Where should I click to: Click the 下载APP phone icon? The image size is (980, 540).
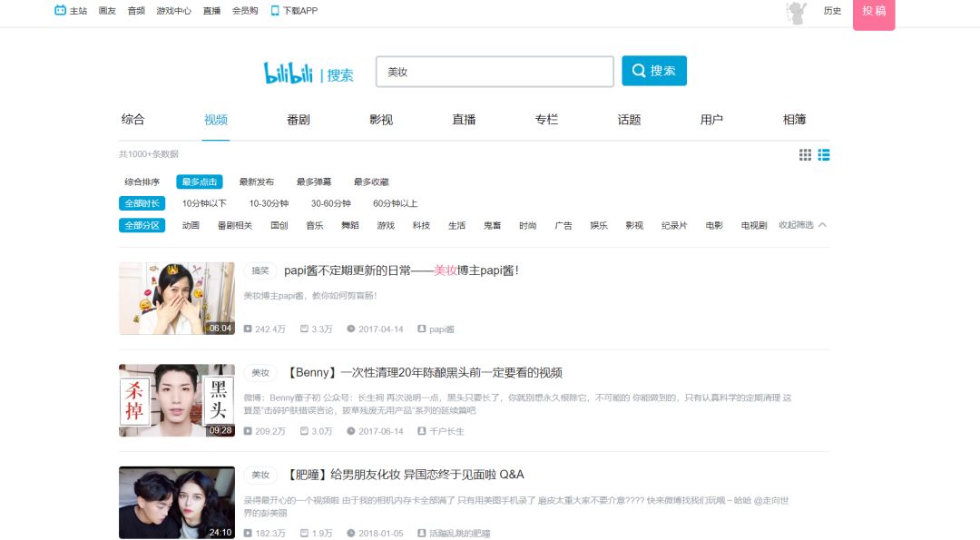tap(275, 11)
